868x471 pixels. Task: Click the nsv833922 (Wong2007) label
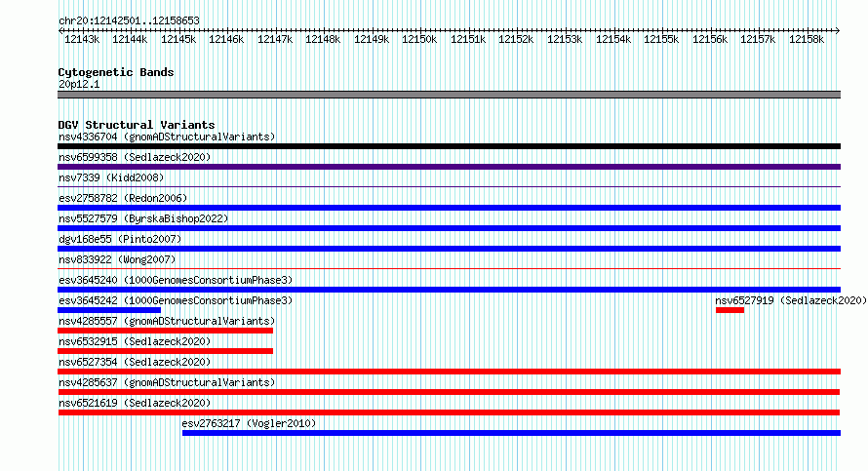[x=117, y=259]
